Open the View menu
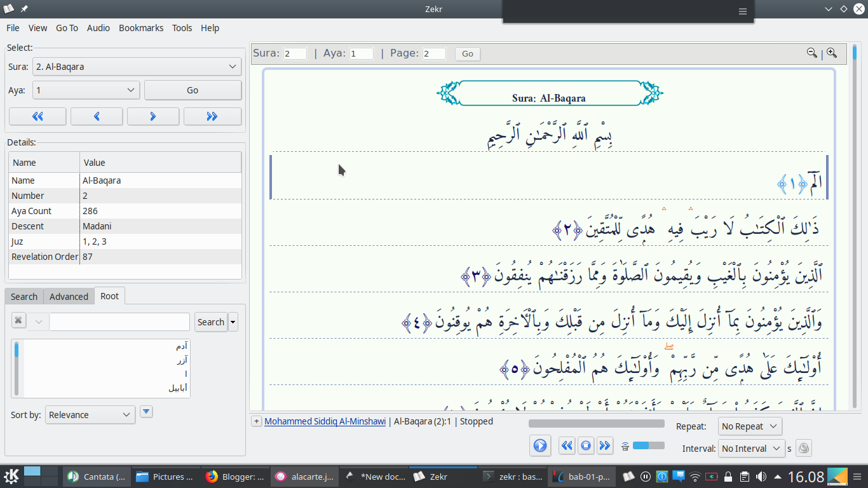868x488 pixels. 37,28
